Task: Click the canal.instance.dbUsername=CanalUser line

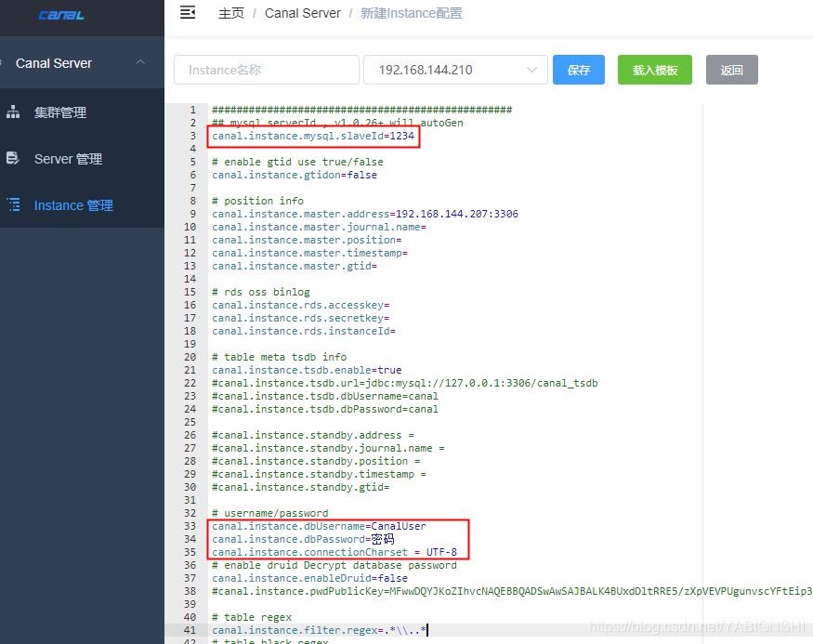Action: [x=319, y=526]
